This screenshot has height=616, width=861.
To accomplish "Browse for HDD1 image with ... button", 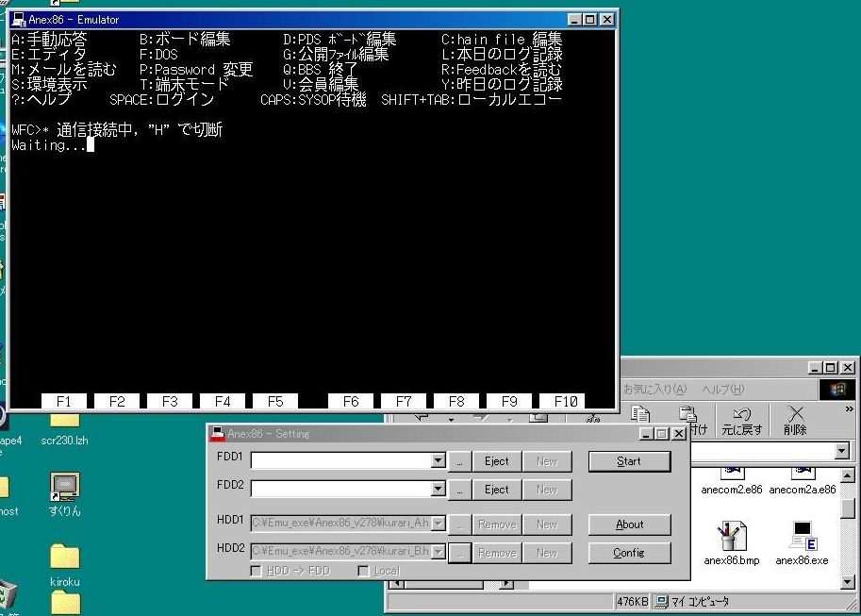I will (459, 524).
